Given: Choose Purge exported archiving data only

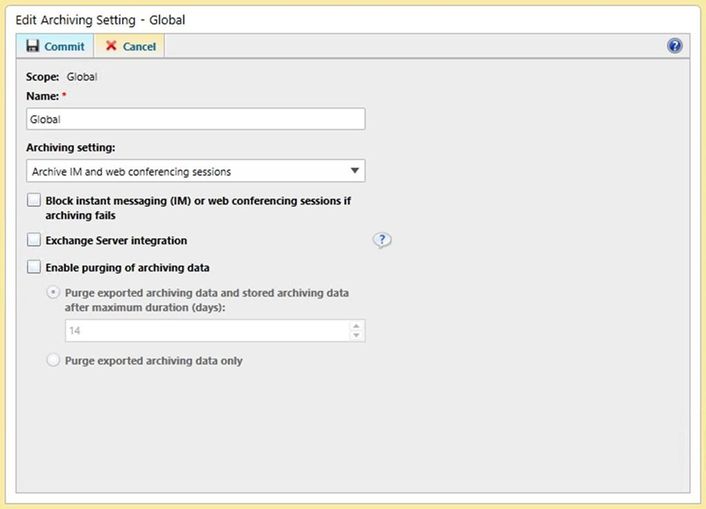Looking at the screenshot, I should point(54,360).
